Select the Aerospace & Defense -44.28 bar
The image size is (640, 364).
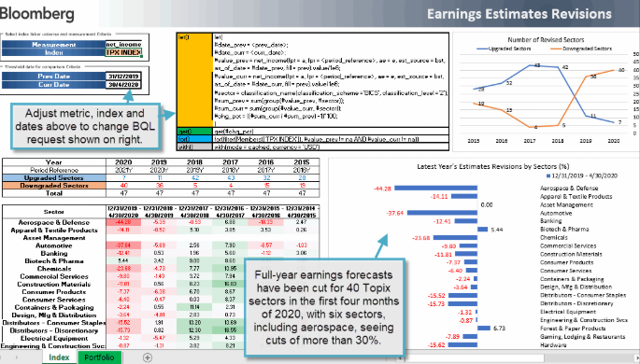[436, 189]
